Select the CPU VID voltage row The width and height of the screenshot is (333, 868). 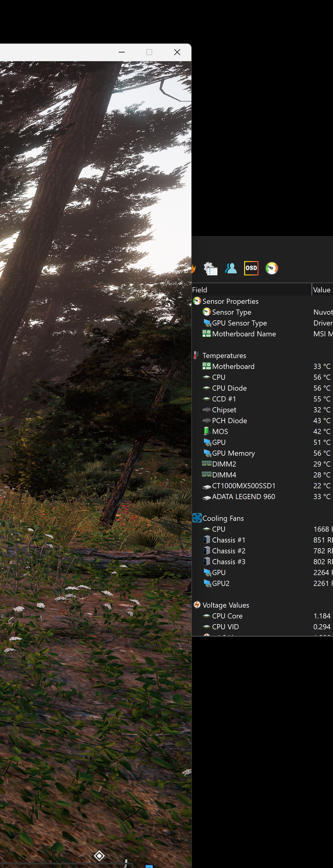pyautogui.click(x=262, y=627)
